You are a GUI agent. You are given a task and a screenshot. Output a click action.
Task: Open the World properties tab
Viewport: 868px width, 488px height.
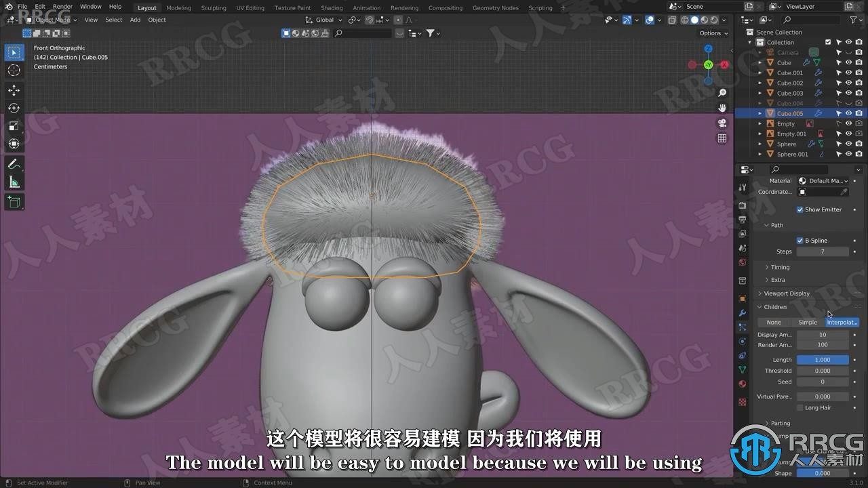point(743,262)
